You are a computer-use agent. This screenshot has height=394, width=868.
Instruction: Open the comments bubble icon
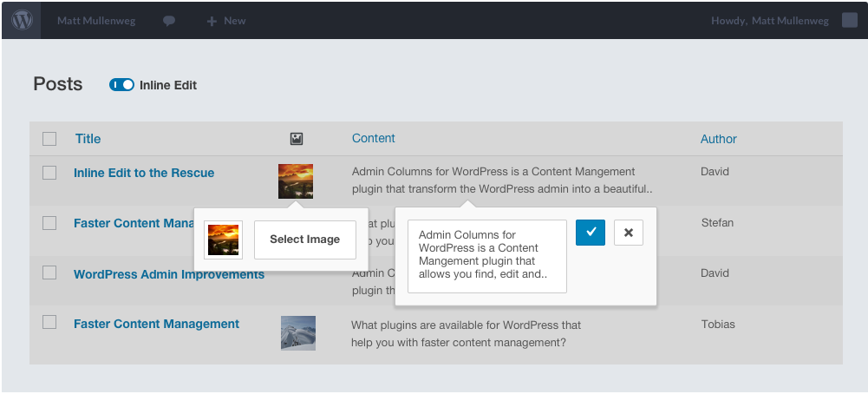[x=169, y=21]
